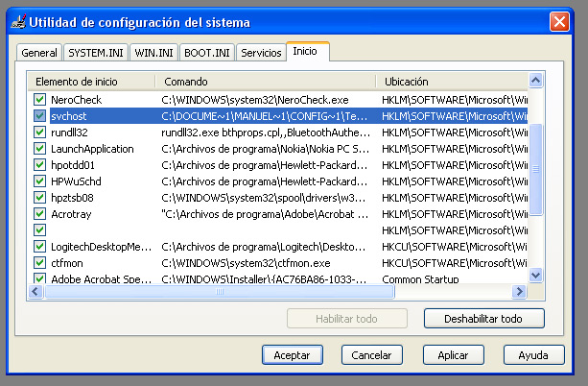The height and width of the screenshot is (386, 588).
Task: Switch to the General tab
Action: (x=39, y=53)
